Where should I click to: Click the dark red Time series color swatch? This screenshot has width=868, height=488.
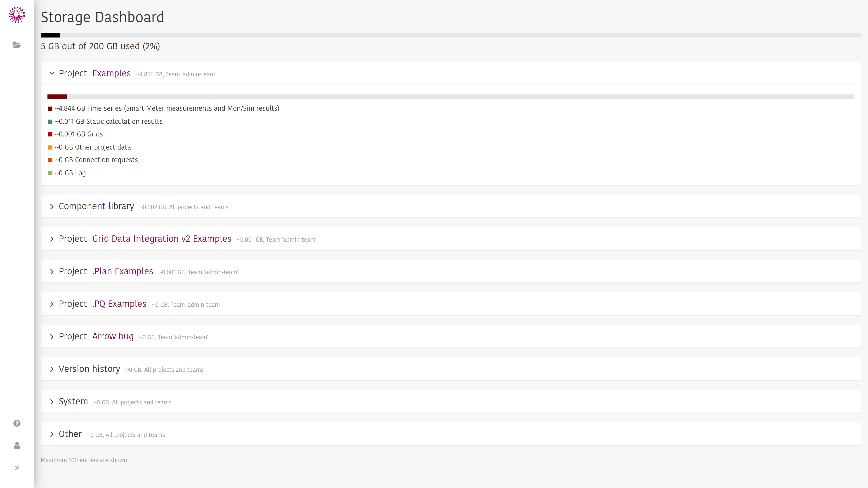[x=50, y=108]
